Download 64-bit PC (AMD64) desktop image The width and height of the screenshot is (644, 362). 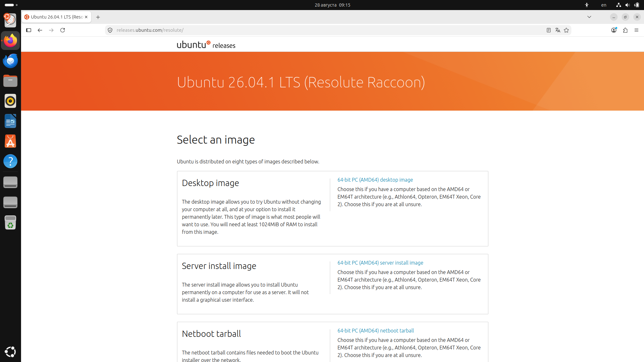[375, 180]
